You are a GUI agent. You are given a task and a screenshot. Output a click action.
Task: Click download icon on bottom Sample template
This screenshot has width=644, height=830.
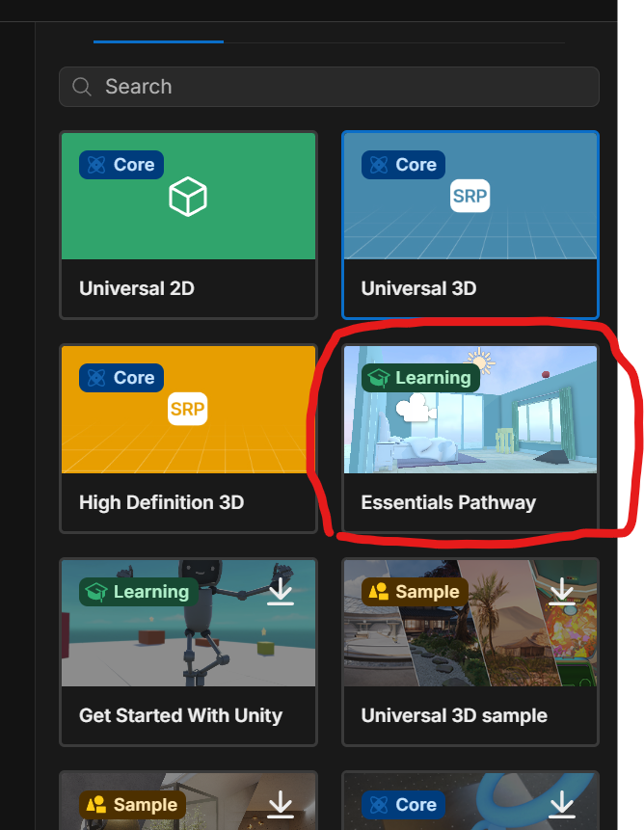pos(280,805)
